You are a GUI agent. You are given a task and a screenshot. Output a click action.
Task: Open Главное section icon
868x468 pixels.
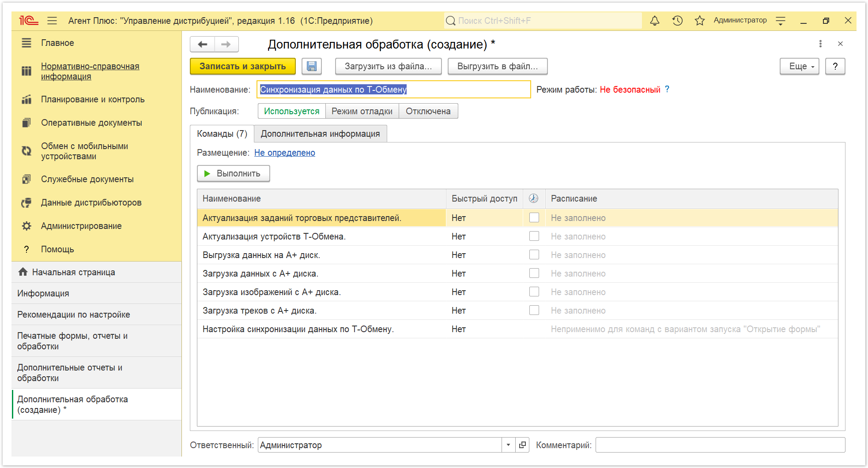coord(26,43)
